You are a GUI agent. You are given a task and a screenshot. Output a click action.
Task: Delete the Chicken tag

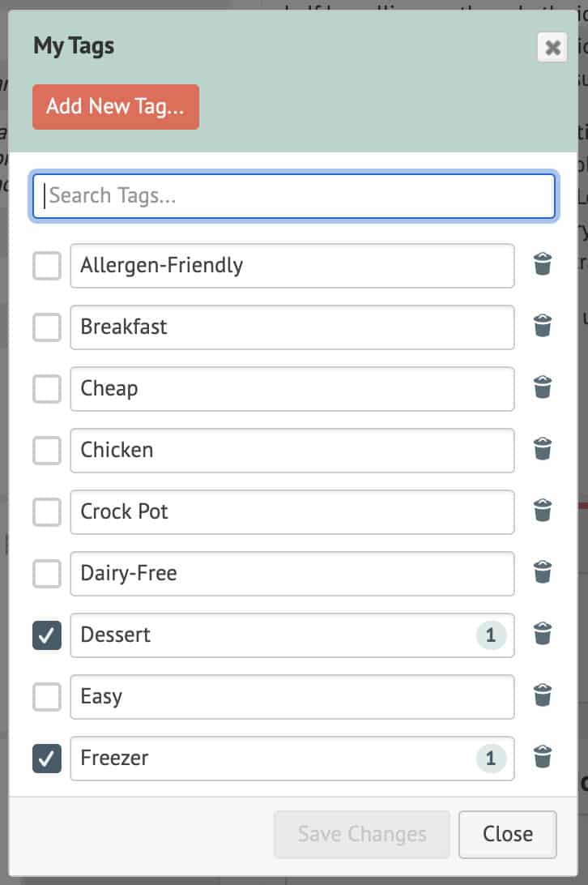543,450
